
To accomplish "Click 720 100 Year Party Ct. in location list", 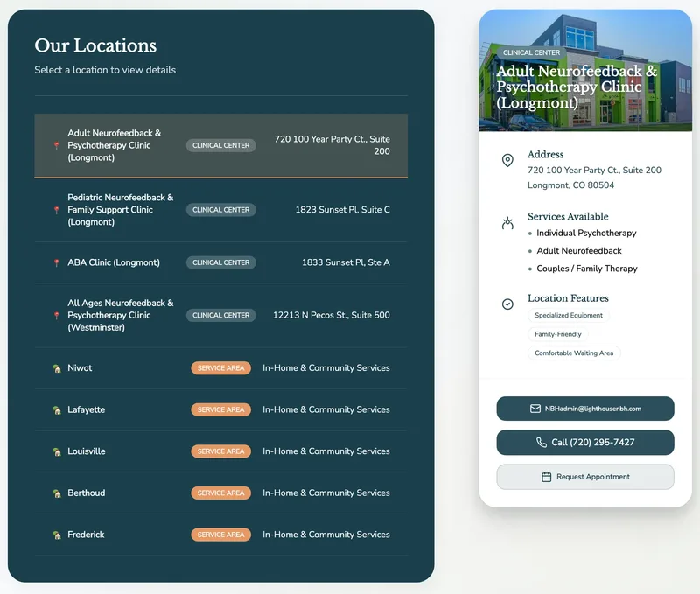I will click(332, 145).
